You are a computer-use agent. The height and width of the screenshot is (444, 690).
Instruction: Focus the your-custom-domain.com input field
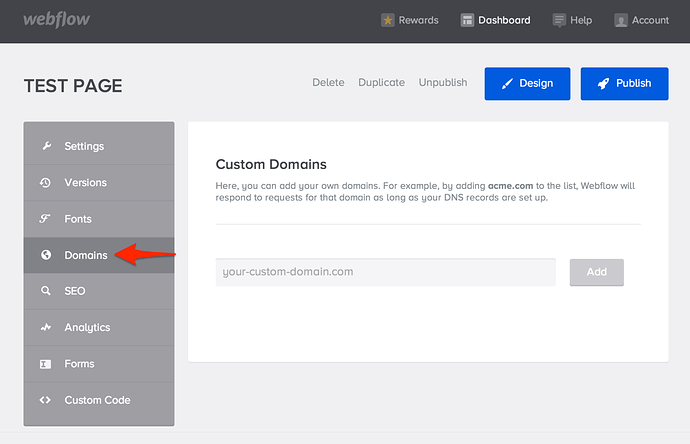coord(385,272)
